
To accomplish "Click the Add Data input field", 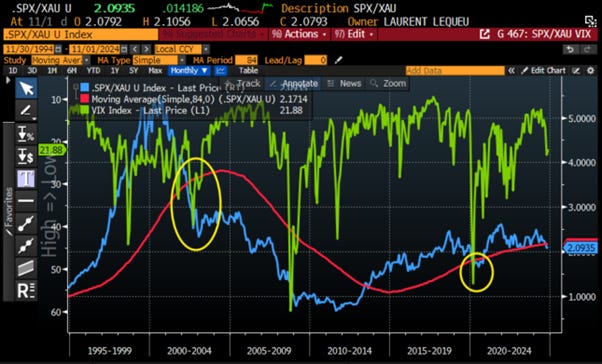I will pos(455,71).
